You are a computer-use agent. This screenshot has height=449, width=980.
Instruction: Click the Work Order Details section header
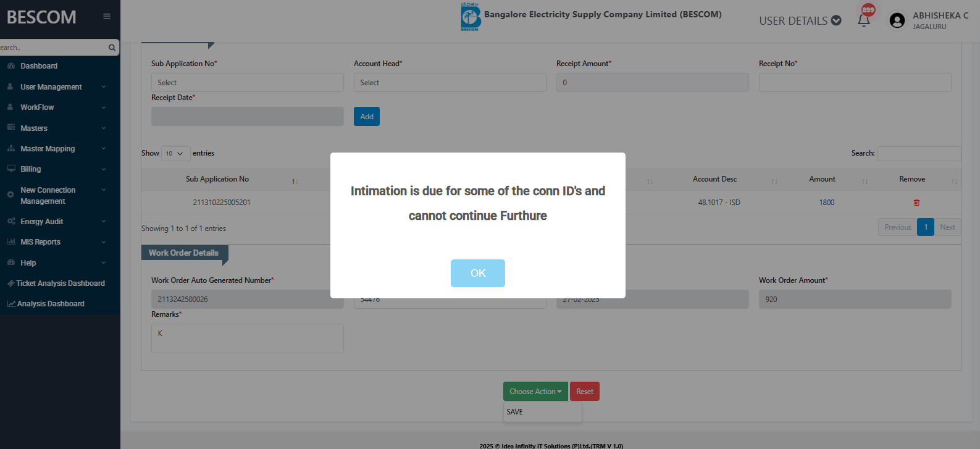pyautogui.click(x=183, y=253)
